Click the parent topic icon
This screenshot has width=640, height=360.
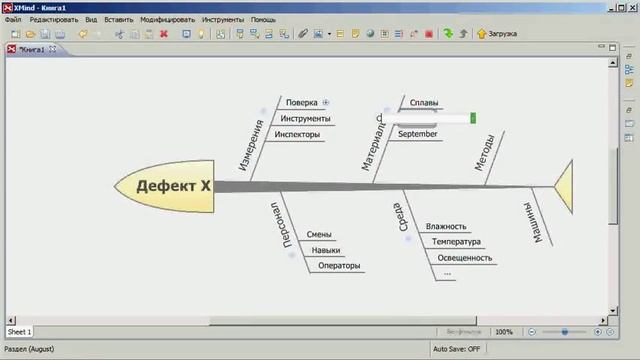[284, 34]
